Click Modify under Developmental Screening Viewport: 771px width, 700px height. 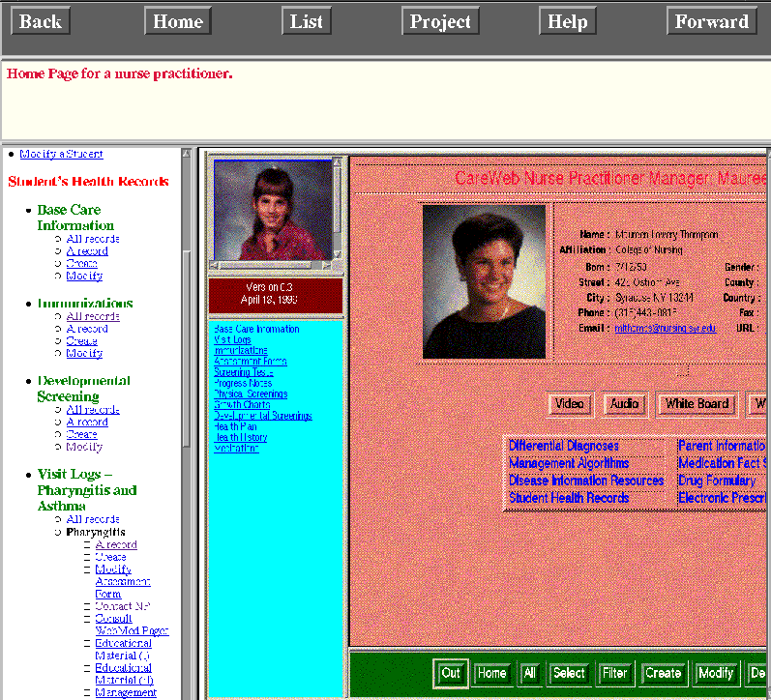tap(84, 447)
